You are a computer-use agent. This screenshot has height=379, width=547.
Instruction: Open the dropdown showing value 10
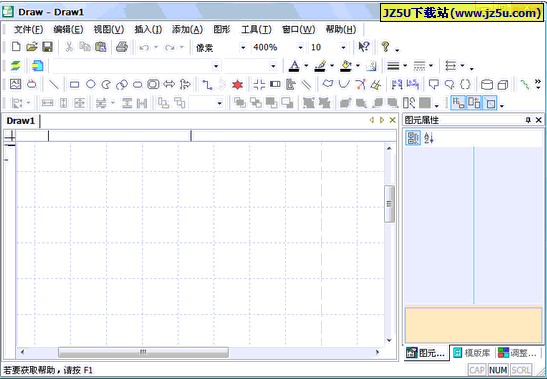343,47
